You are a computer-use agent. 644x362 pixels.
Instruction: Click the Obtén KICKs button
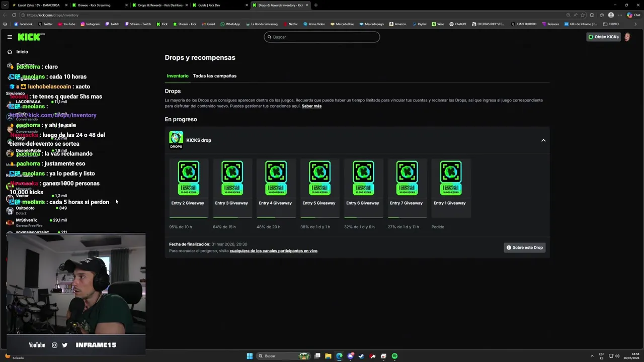point(603,37)
